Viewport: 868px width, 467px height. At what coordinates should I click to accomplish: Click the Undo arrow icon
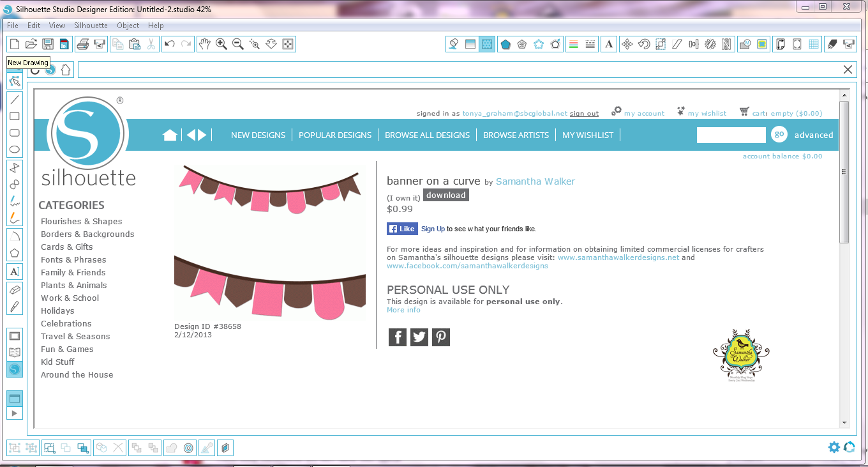click(x=169, y=44)
